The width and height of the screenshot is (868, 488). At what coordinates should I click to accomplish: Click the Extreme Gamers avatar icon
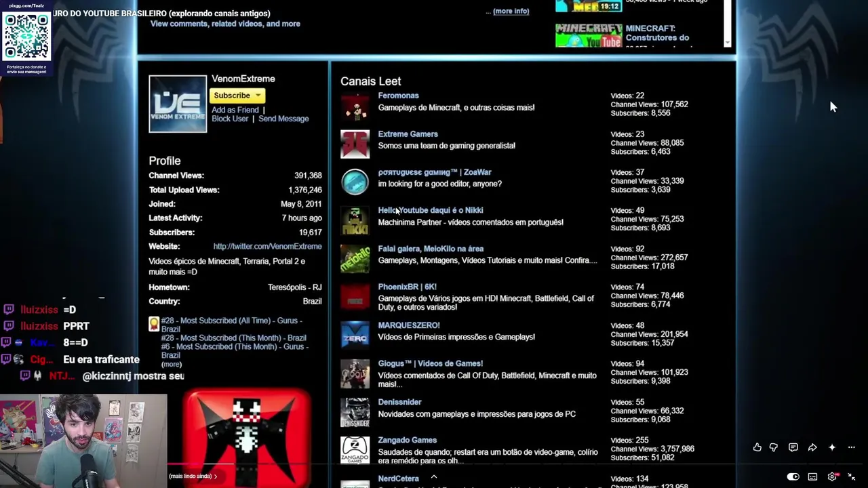point(355,144)
